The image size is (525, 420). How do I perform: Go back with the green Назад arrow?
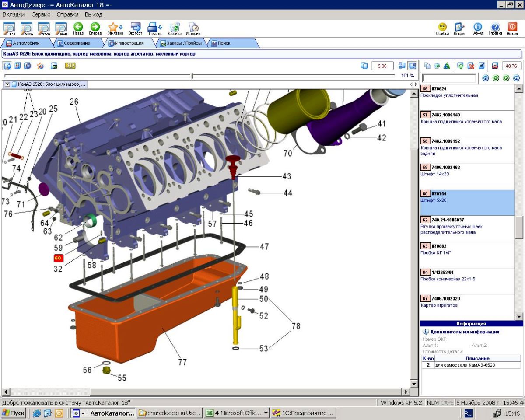coord(78,29)
